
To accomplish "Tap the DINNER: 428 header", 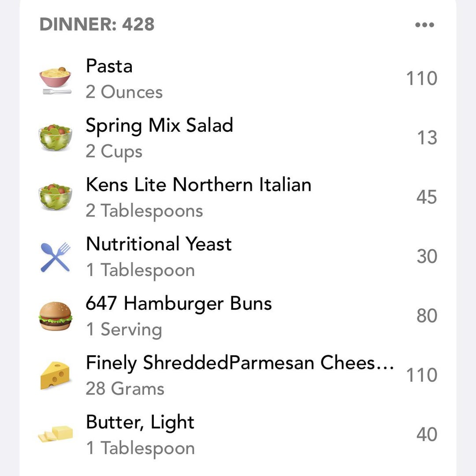I will pyautogui.click(x=97, y=24).
